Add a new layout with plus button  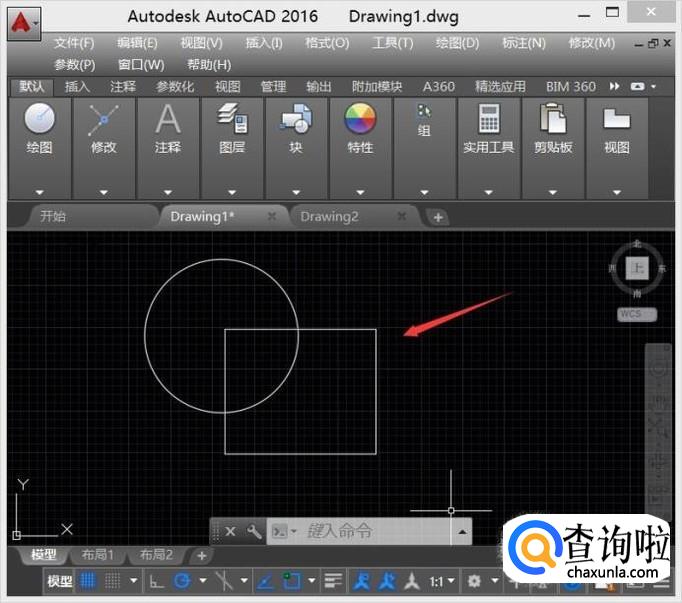click(201, 556)
